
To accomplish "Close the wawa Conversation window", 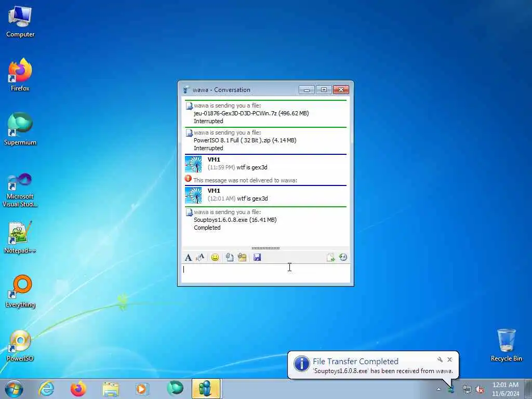I will (341, 90).
